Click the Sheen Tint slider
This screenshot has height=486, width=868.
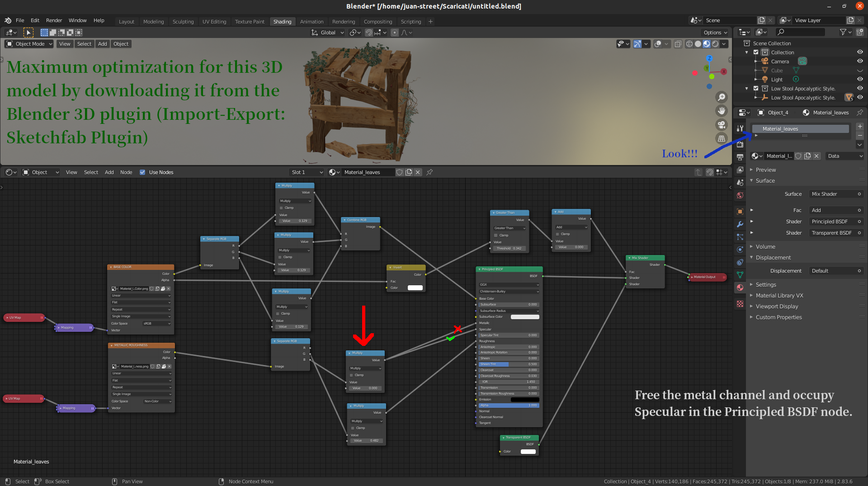coord(509,364)
